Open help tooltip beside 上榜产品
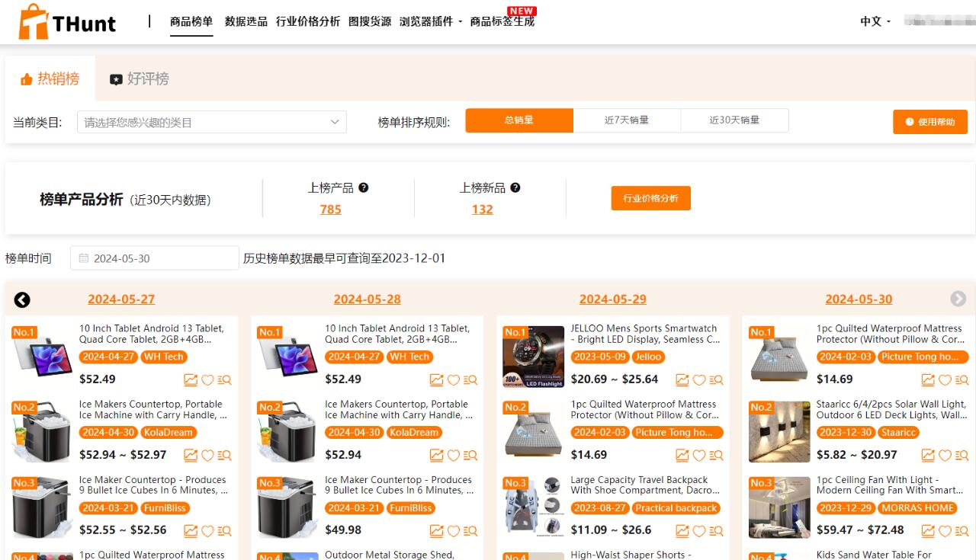The height and width of the screenshot is (560, 976). tap(364, 187)
